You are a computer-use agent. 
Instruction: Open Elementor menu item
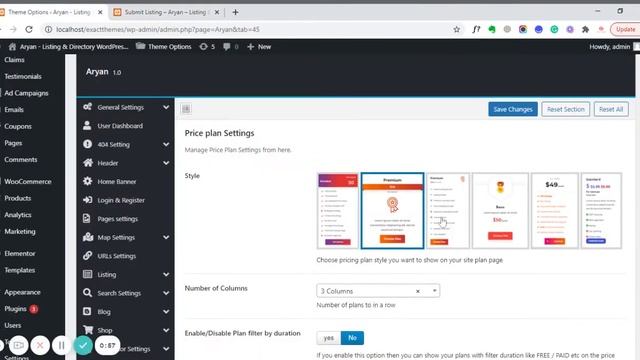(20, 253)
